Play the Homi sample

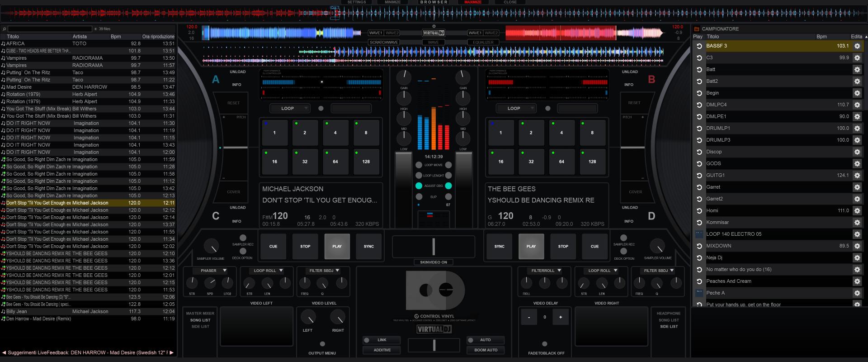pos(699,211)
